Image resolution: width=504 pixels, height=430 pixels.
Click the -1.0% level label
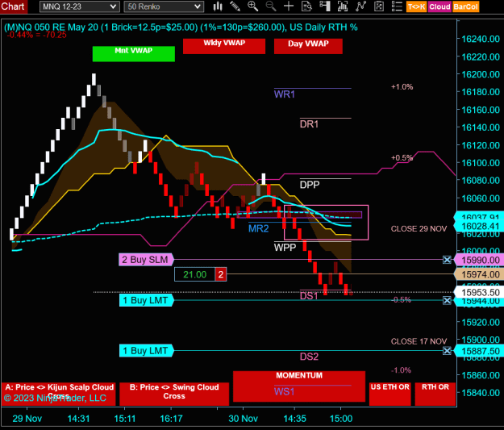tap(401, 370)
